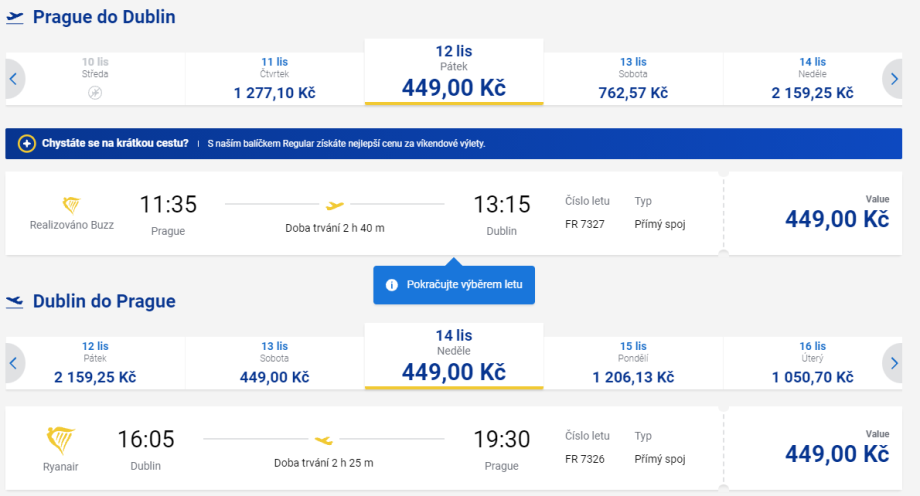920x496 pixels.
Task: Select outbound date 11 lis Čtvrtek
Action: pyautogui.click(x=274, y=78)
